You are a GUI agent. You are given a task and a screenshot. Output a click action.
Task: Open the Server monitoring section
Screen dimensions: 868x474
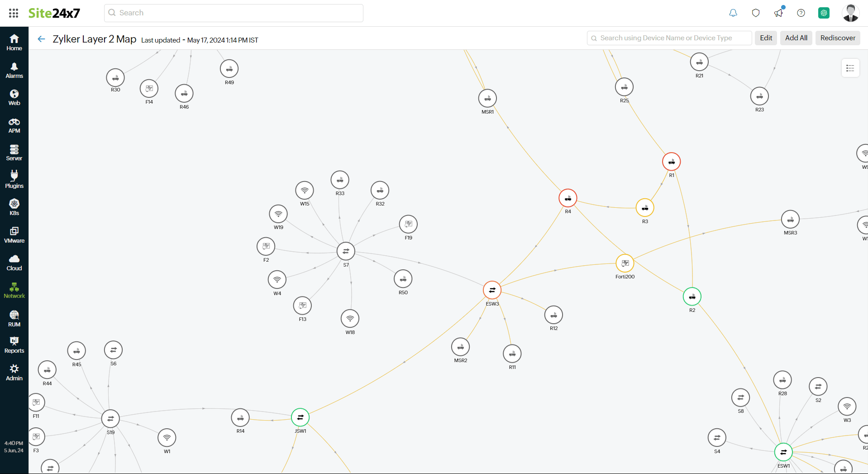[14, 153]
